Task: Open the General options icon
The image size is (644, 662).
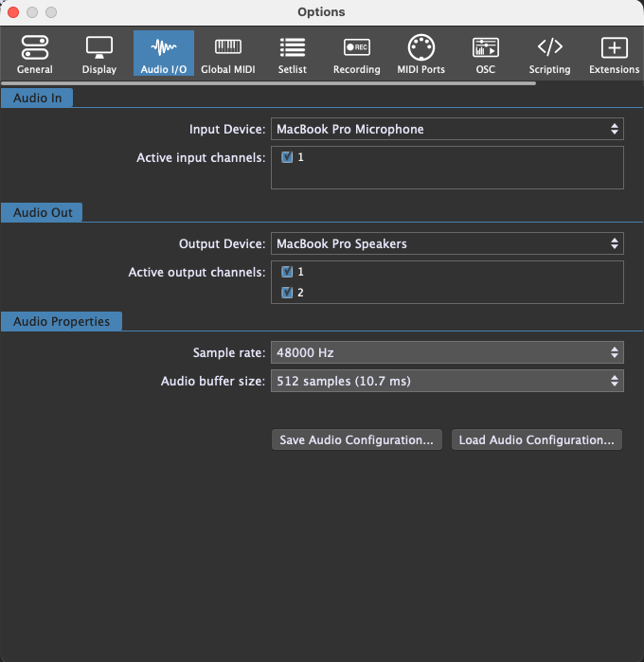Action: pyautogui.click(x=34, y=53)
